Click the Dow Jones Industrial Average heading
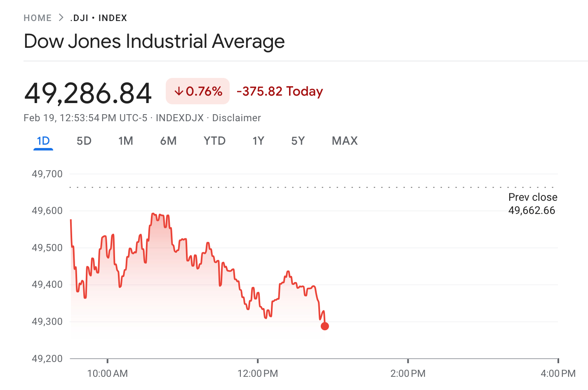 click(x=154, y=41)
